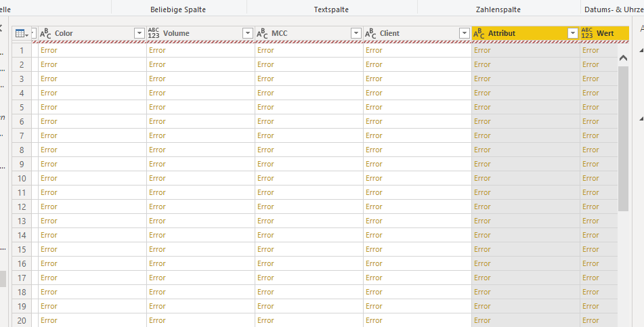This screenshot has width=644, height=327.
Task: Click the vertical scrollbar thumb
Action: click(x=623, y=138)
